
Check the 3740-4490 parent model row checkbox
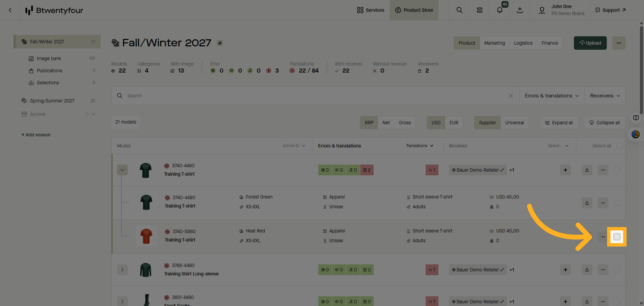pyautogui.click(x=617, y=170)
